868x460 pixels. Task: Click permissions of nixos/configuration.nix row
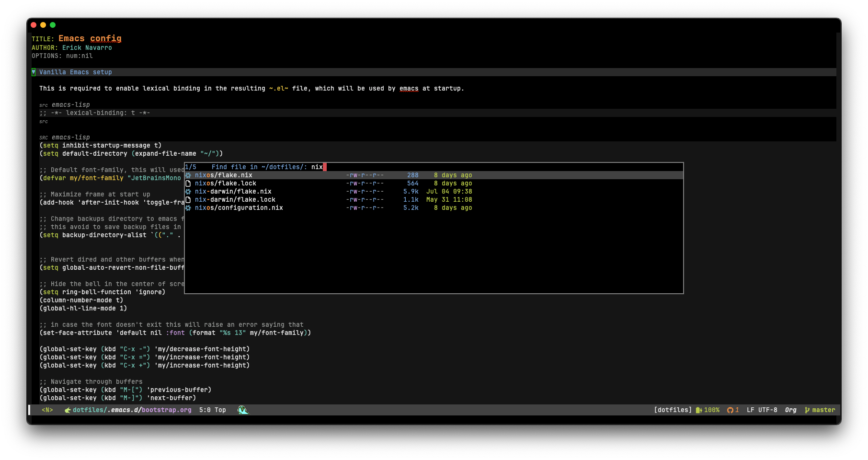click(365, 208)
